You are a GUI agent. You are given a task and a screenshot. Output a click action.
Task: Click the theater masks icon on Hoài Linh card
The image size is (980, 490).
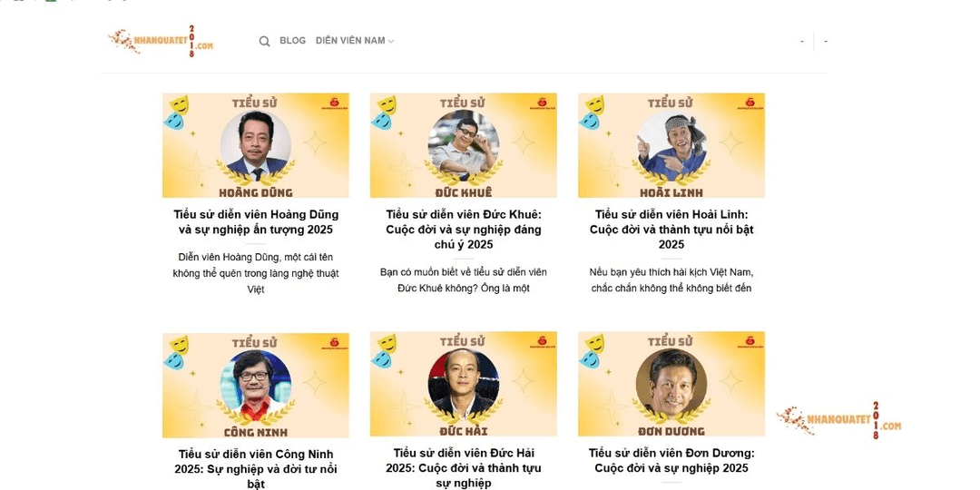coord(592,112)
